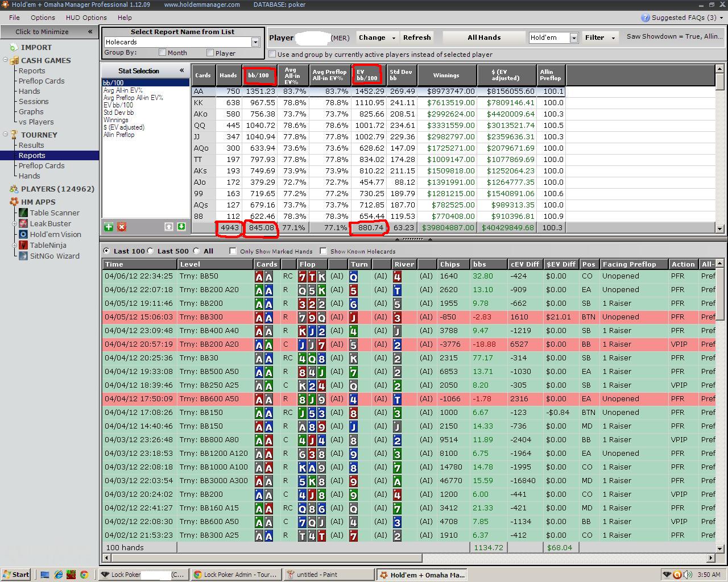This screenshot has height=582, width=728.
Task: Click the minimize sidebar double chevron
Action: 90,32
